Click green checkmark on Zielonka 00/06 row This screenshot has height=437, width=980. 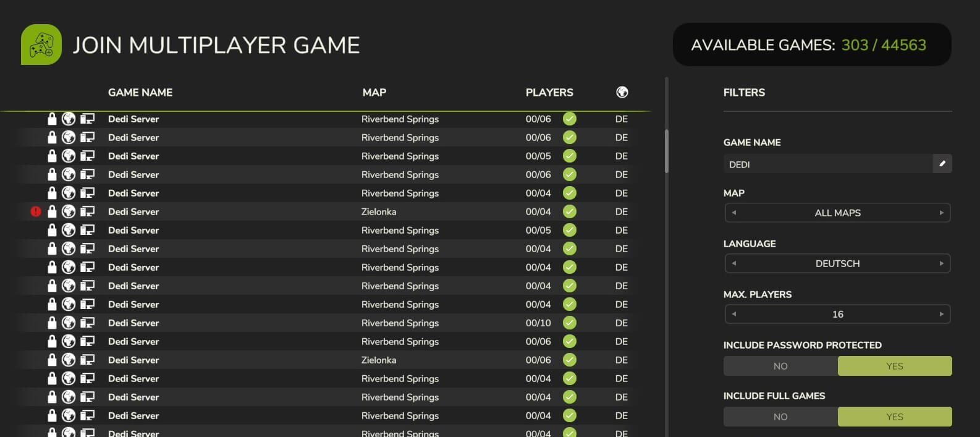coord(570,360)
